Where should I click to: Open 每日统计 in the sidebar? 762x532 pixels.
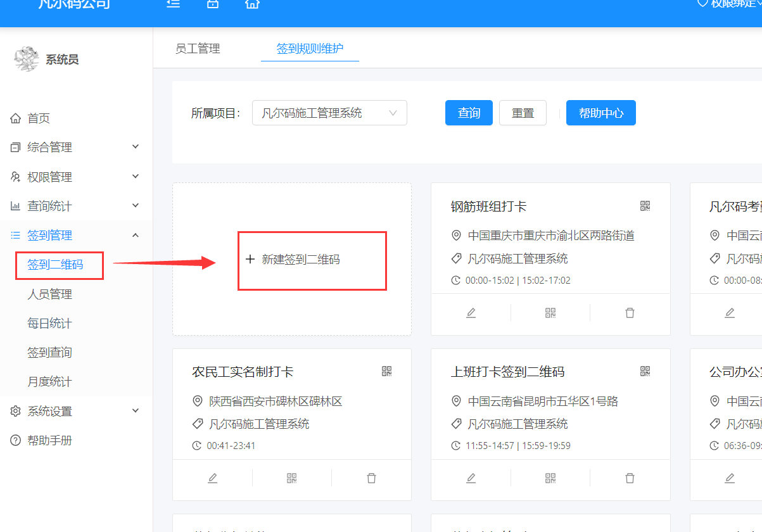(49, 324)
